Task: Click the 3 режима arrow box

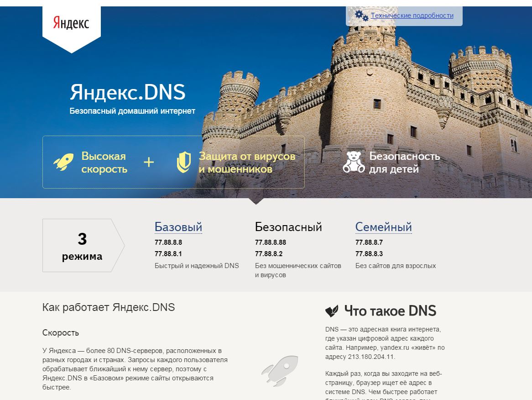Action: [82, 246]
